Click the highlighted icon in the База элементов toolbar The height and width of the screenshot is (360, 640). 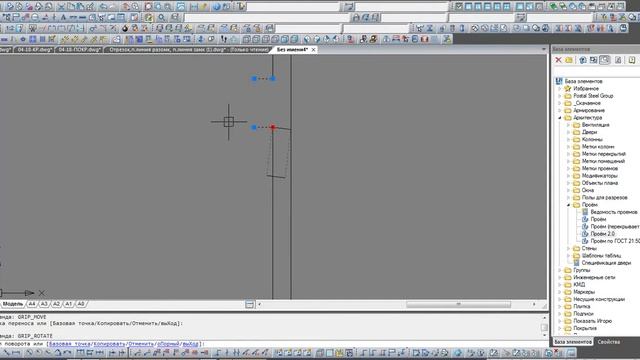(x=605, y=60)
